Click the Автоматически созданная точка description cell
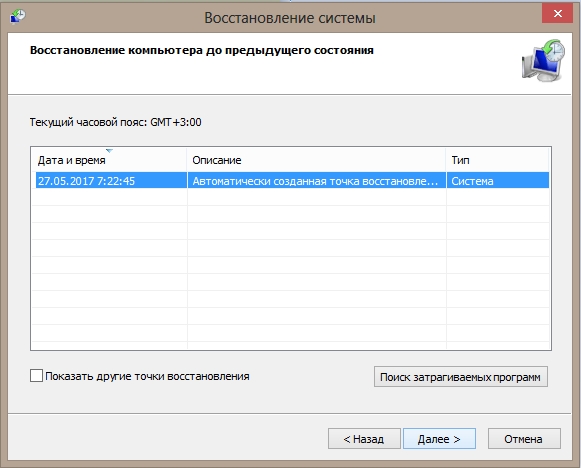 click(316, 181)
